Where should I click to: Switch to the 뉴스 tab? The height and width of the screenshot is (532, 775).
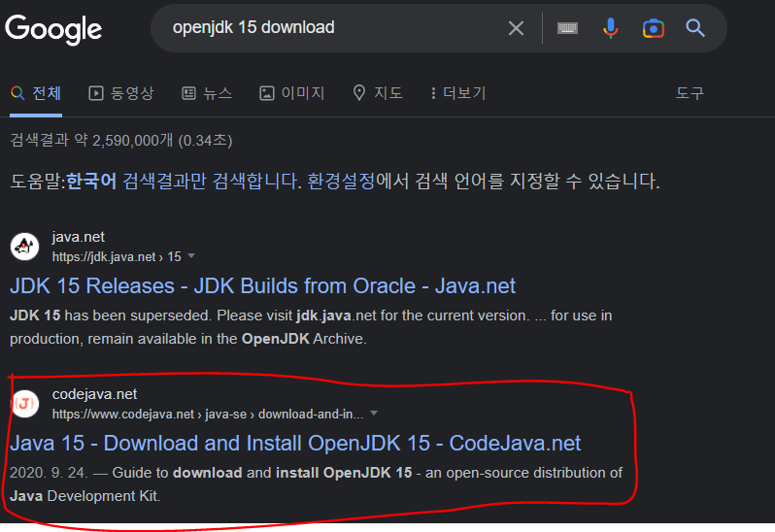pos(207,93)
